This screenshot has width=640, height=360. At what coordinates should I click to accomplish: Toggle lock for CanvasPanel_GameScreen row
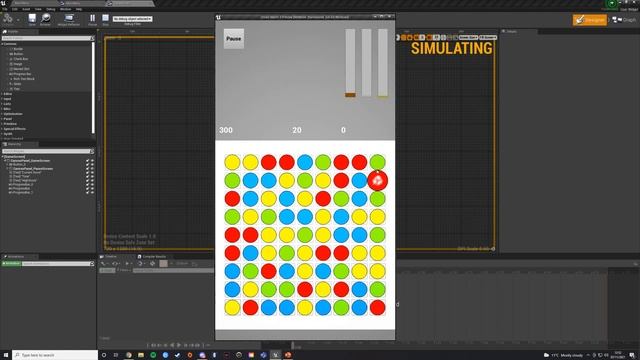[x=87, y=161]
